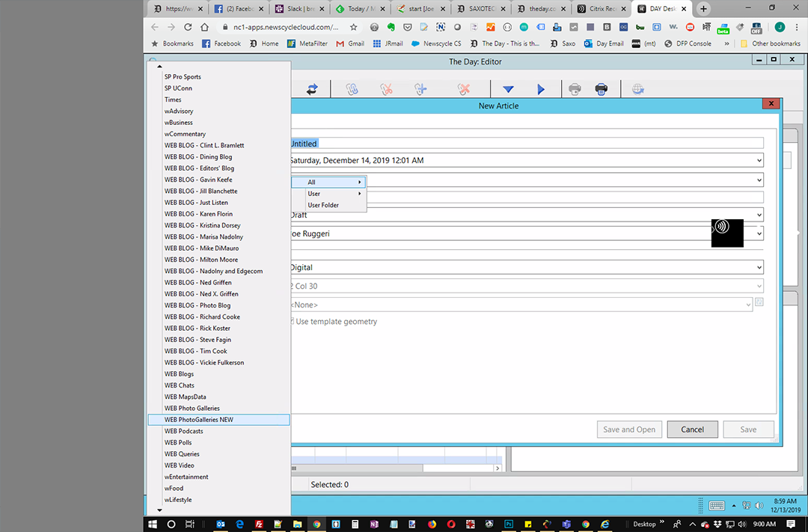The height and width of the screenshot is (532, 808).
Task: Click the paperclip with plus toolbar icon
Action: pyautogui.click(x=421, y=89)
